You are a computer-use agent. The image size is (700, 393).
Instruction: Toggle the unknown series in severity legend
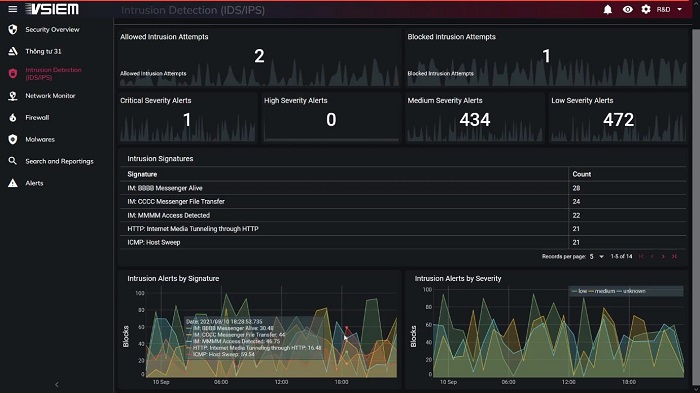pyautogui.click(x=631, y=291)
